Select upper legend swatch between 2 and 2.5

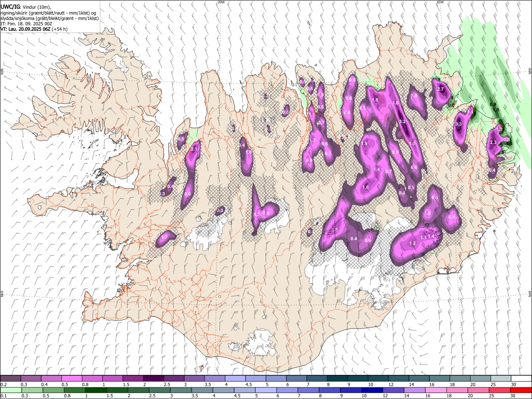[x=153, y=379]
